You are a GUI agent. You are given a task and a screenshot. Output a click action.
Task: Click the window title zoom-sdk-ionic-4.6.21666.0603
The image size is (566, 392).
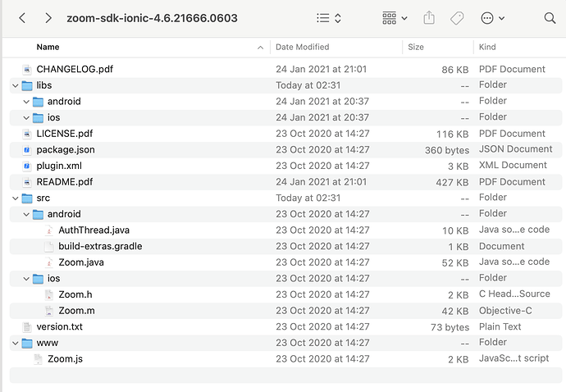pyautogui.click(x=152, y=18)
